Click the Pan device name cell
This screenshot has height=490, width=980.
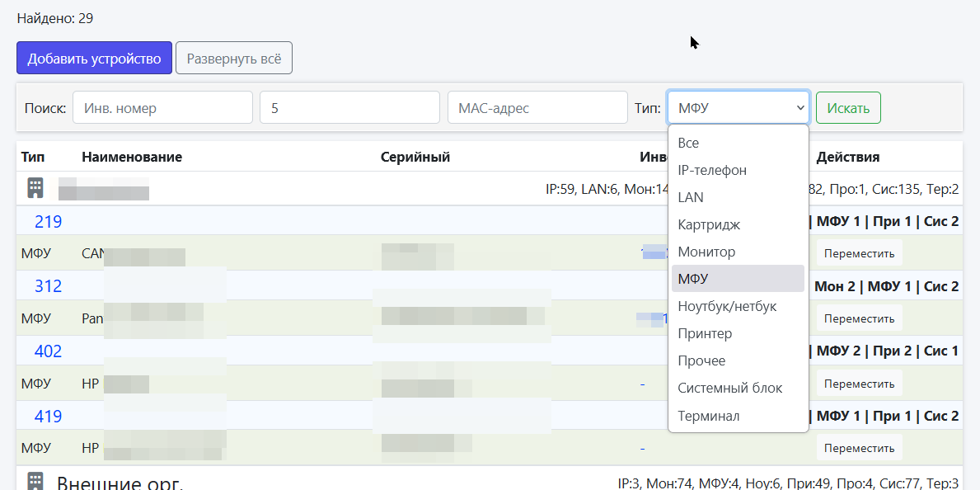pyautogui.click(x=143, y=318)
